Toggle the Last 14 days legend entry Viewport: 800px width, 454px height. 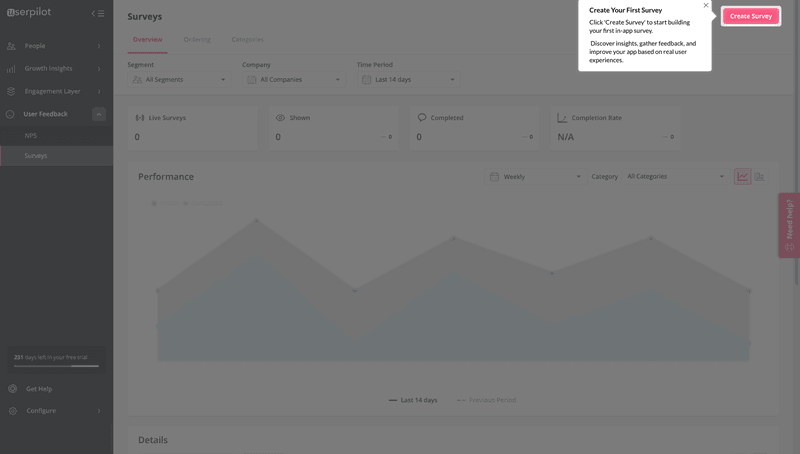[413, 400]
